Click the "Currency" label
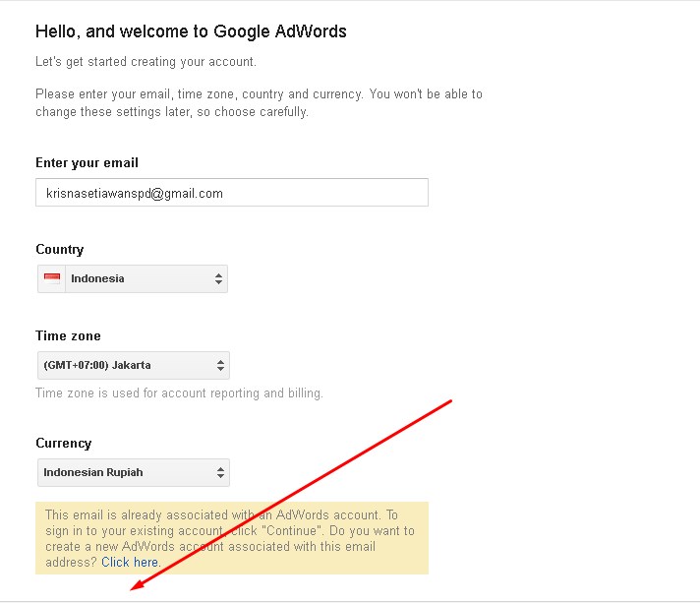The height and width of the screenshot is (603, 700). [x=63, y=443]
